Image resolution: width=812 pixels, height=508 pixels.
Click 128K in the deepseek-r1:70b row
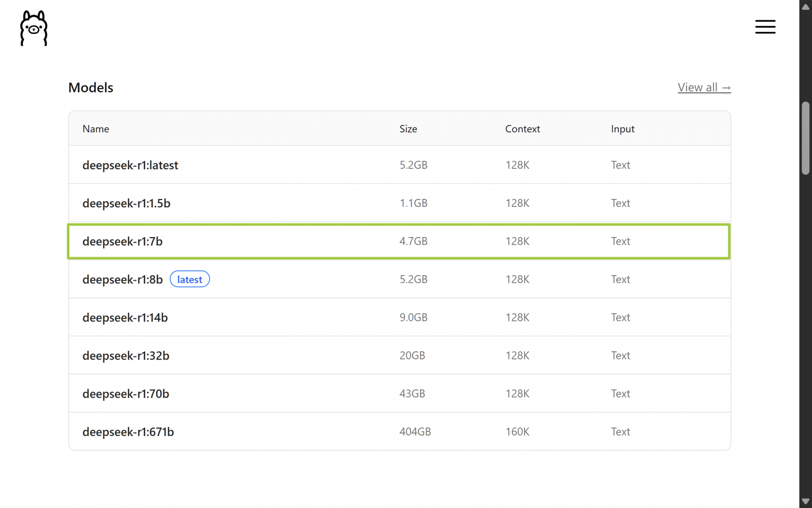(x=517, y=393)
